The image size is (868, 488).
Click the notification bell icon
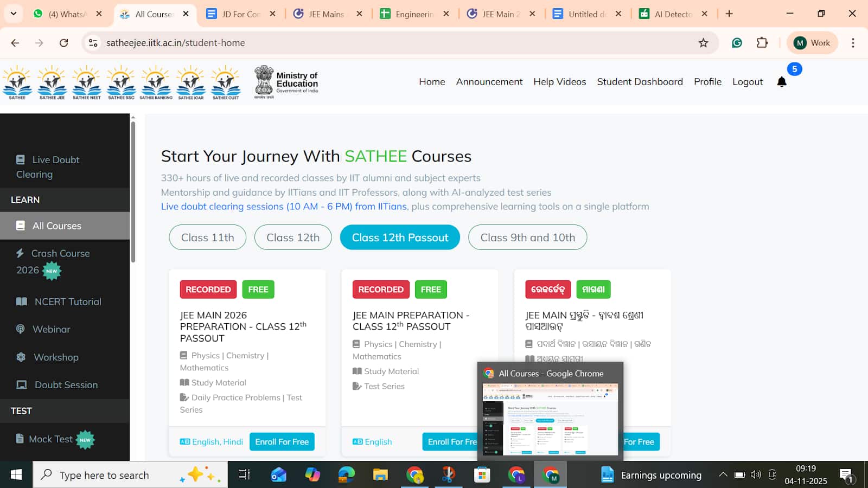781,82
